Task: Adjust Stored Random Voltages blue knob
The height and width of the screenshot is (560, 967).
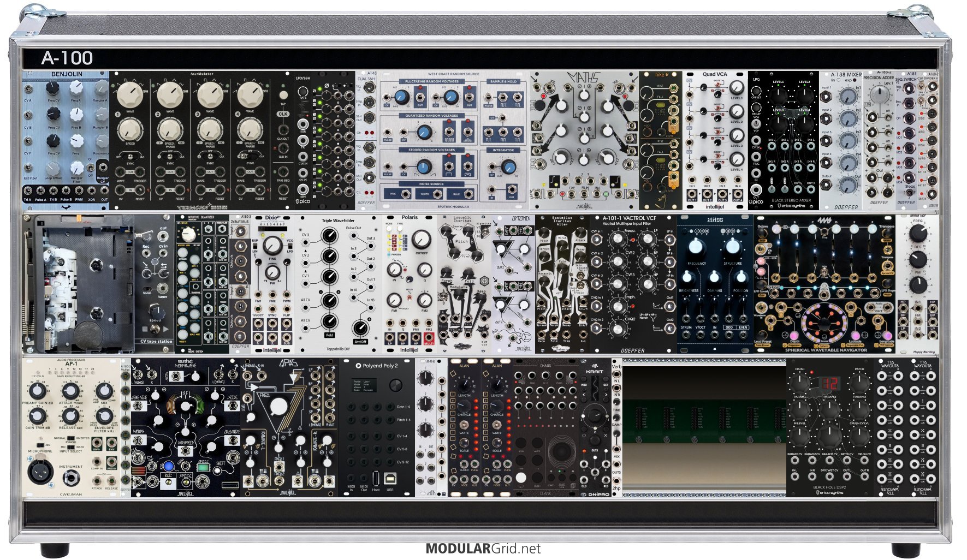Action: pos(424,166)
